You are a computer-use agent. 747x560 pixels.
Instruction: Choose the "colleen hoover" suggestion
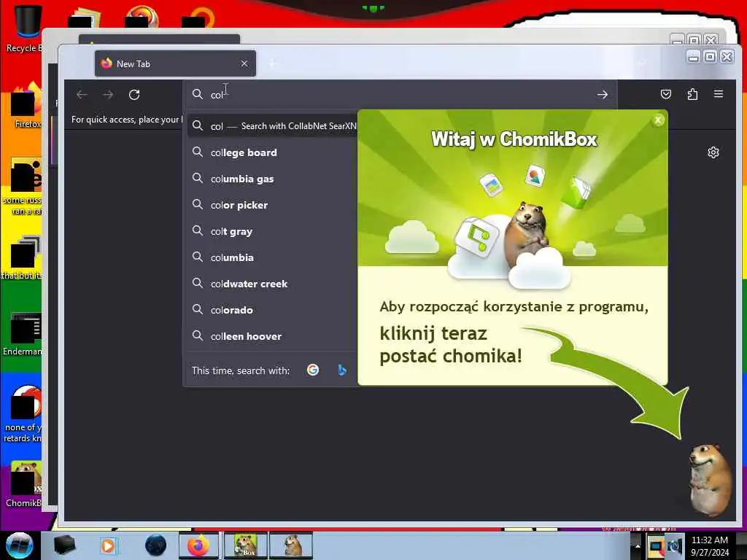click(x=270, y=335)
